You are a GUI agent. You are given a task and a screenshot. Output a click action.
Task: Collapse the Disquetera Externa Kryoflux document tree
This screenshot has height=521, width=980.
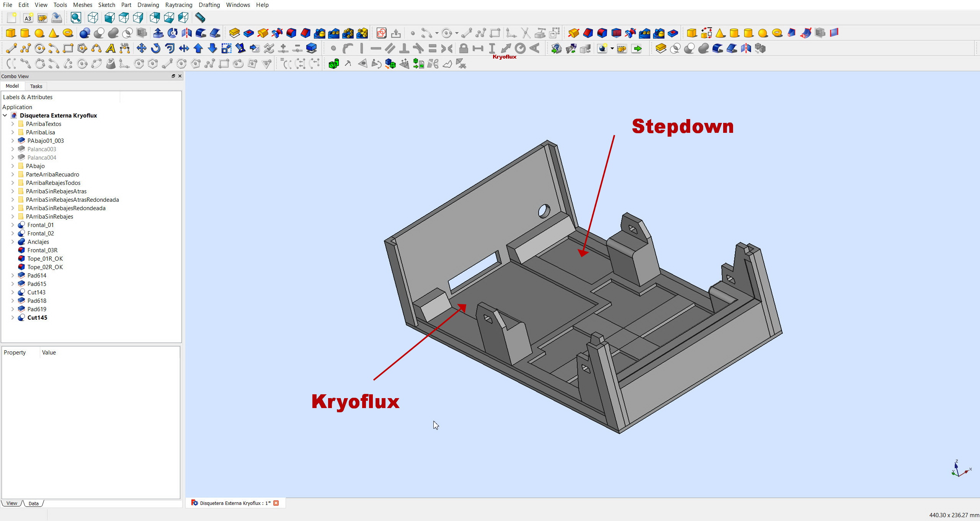[5, 116]
